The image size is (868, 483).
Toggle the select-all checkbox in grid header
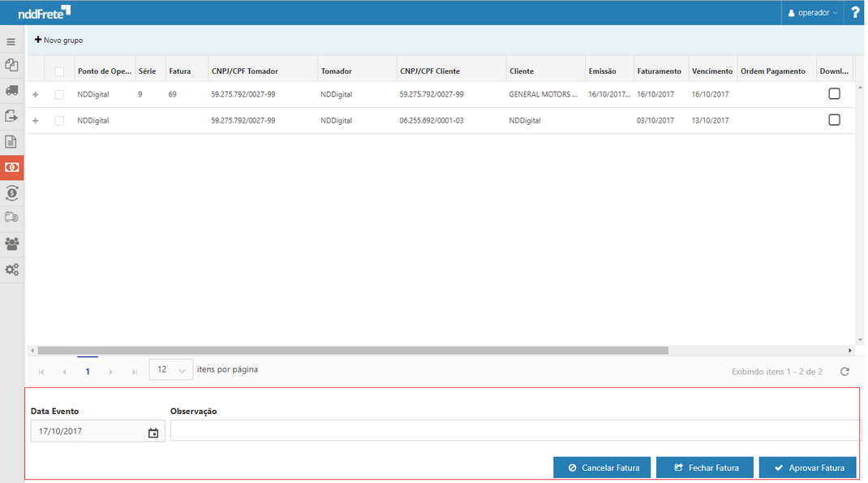(x=59, y=71)
